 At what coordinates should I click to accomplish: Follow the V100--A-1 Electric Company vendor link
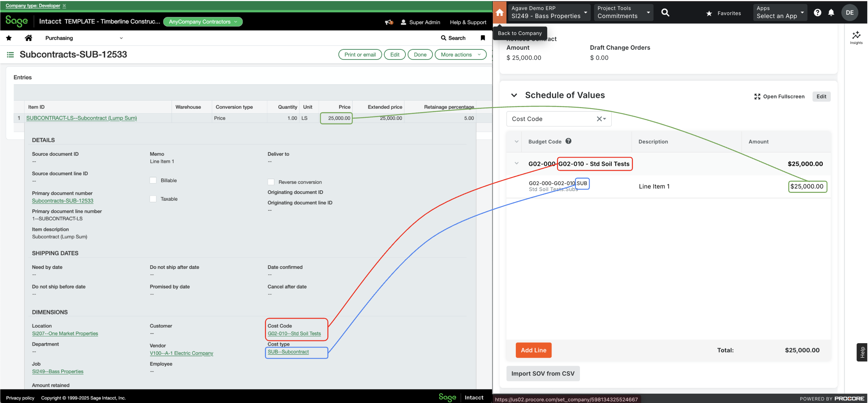181,353
